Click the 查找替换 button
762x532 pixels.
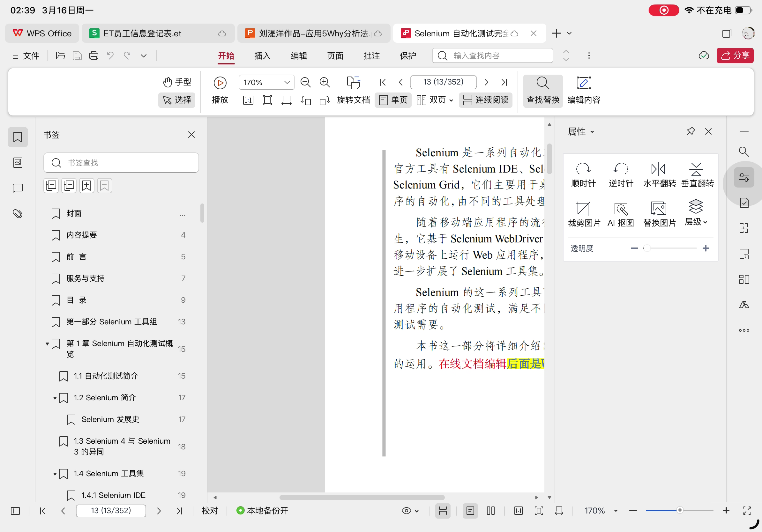tap(543, 91)
